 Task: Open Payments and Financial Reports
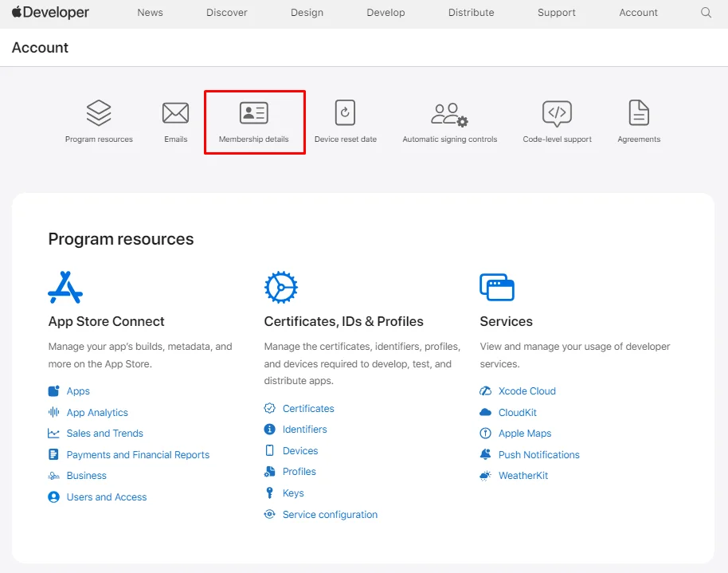[136, 454]
